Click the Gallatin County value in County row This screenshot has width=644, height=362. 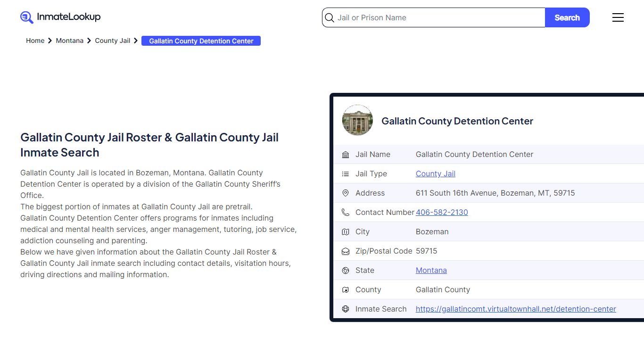point(443,290)
